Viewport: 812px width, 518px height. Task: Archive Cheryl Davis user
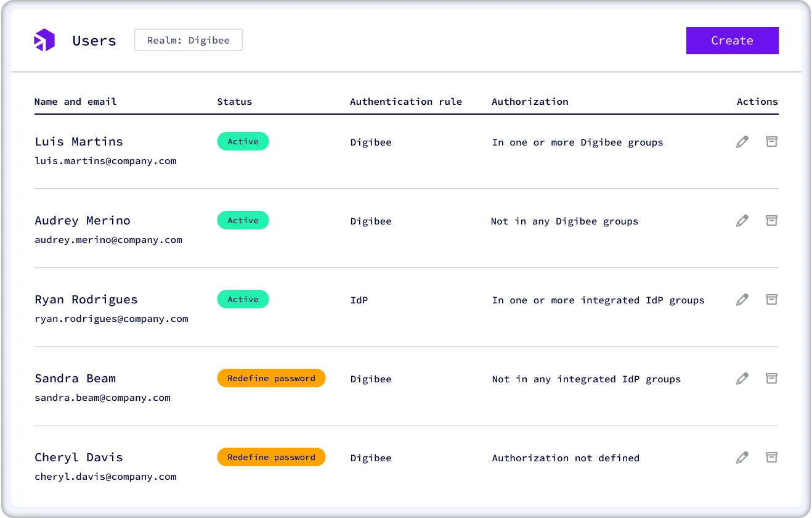point(771,458)
